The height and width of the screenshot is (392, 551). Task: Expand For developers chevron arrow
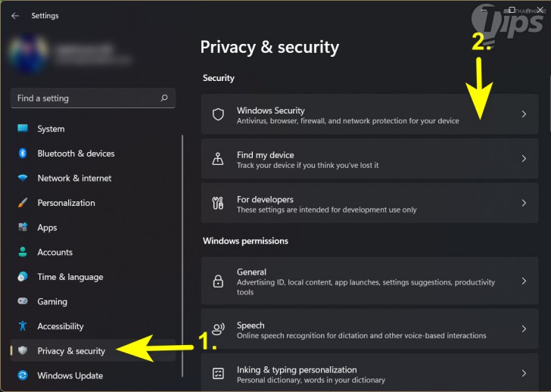click(x=524, y=203)
